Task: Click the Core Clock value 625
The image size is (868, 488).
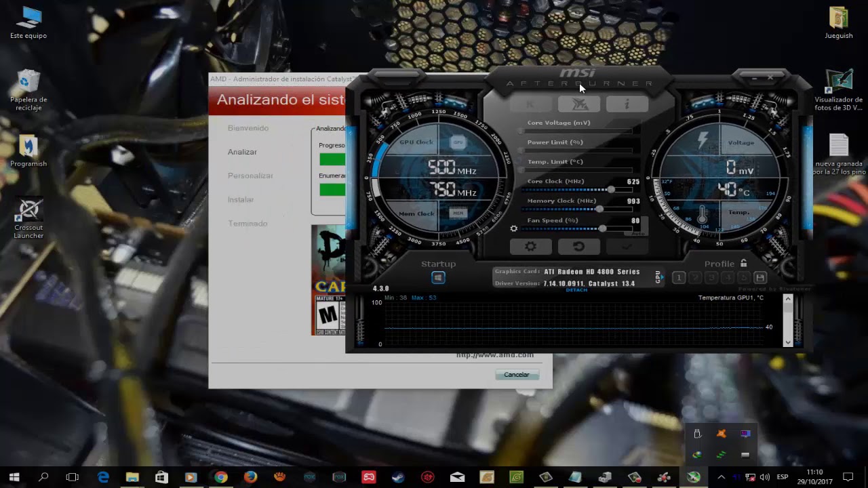Action: coord(633,182)
